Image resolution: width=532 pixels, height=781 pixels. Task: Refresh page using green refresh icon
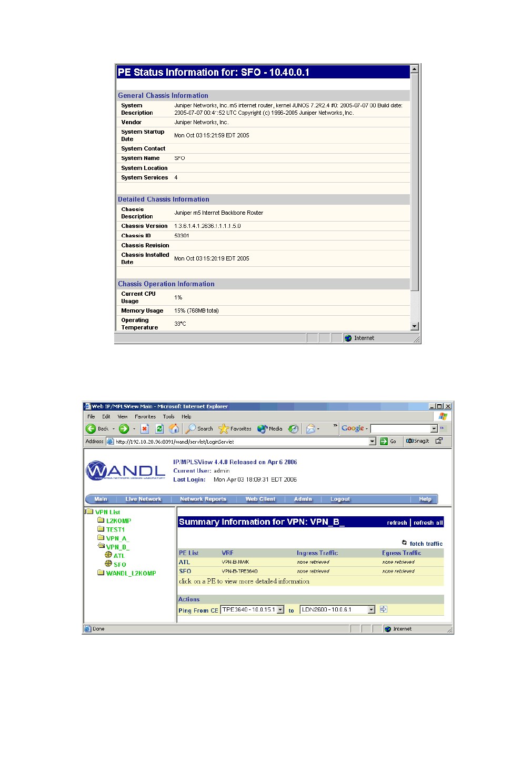tap(159, 429)
